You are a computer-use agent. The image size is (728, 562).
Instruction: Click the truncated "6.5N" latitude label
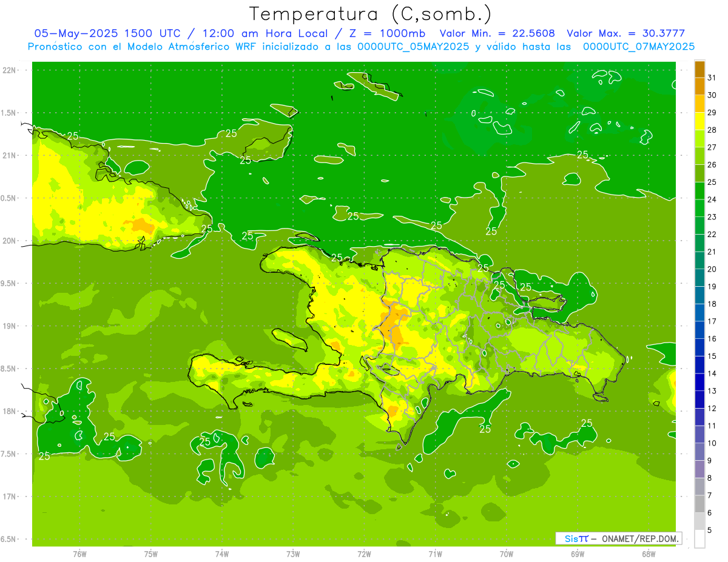[8, 539]
